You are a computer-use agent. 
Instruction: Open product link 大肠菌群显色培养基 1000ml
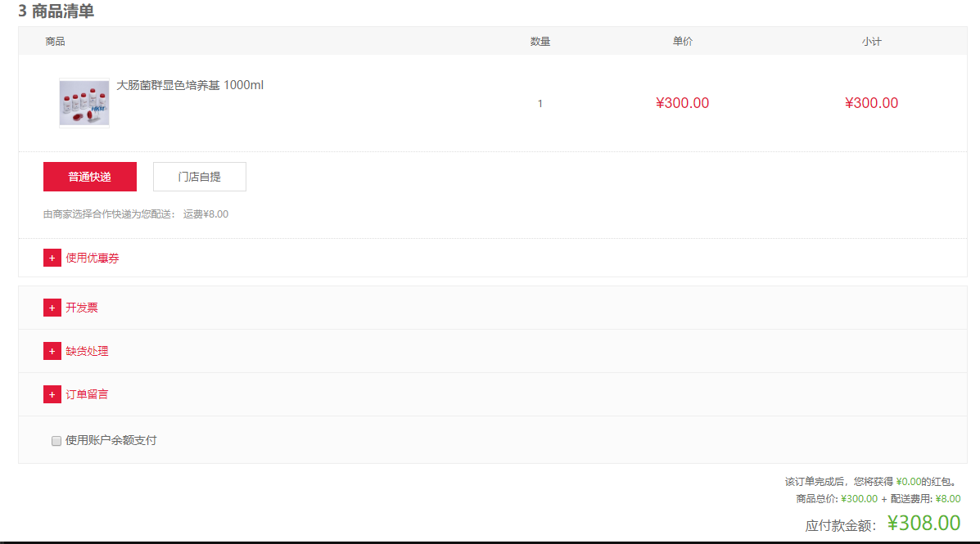pyautogui.click(x=190, y=85)
